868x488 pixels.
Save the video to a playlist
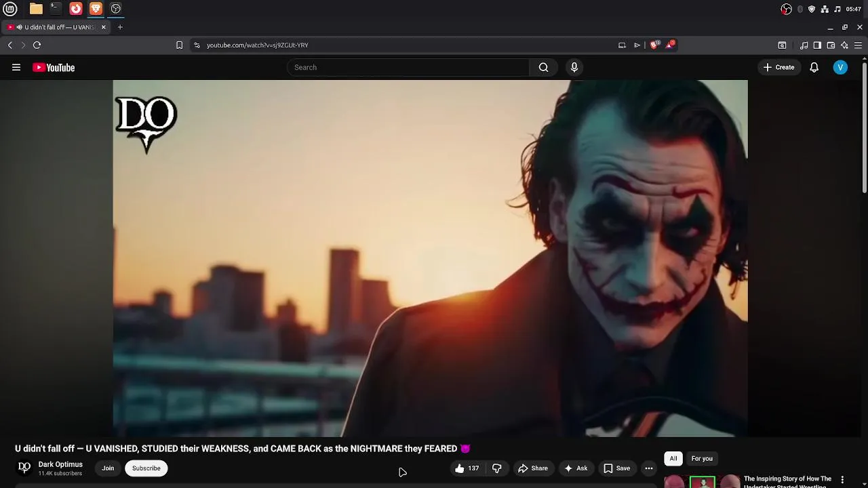coord(616,468)
